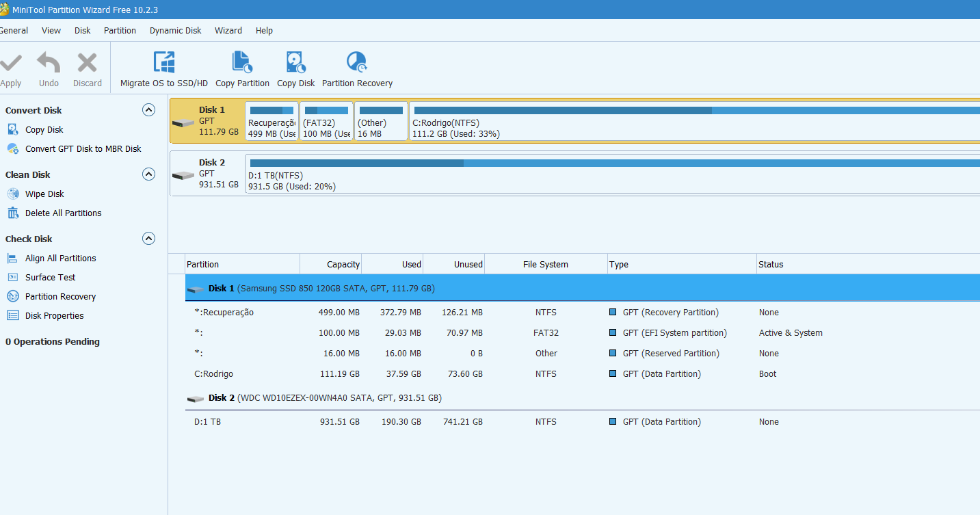Sort by File System column header
The height and width of the screenshot is (515, 980).
coord(546,264)
